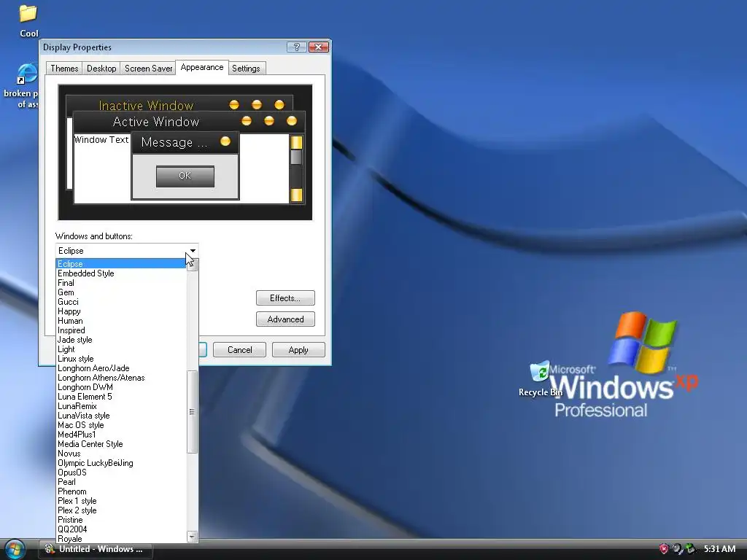
Task: Switch to the Screen Saver tab
Action: [x=148, y=68]
